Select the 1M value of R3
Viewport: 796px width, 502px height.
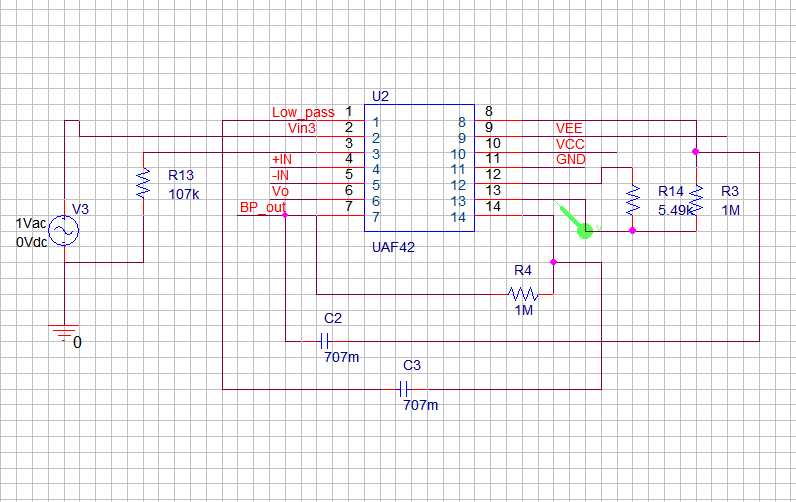tap(731, 210)
